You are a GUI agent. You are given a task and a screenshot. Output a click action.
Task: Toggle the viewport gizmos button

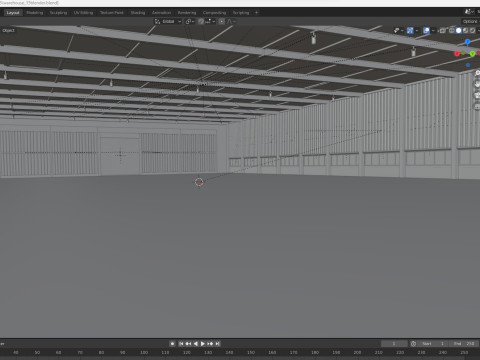(410, 30)
